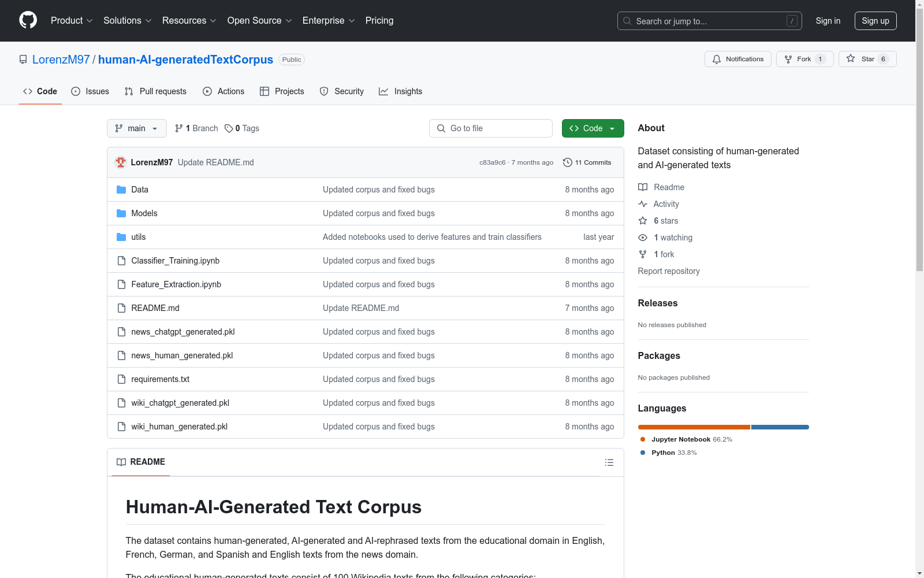Open the wiki_chatgpt_generated.pkl file

tap(180, 403)
